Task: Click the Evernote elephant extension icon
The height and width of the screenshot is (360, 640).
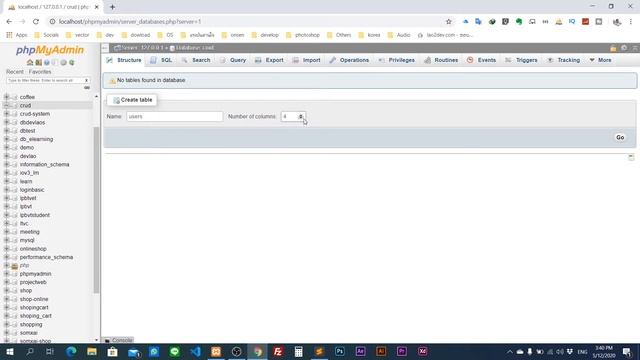Action: point(519,22)
